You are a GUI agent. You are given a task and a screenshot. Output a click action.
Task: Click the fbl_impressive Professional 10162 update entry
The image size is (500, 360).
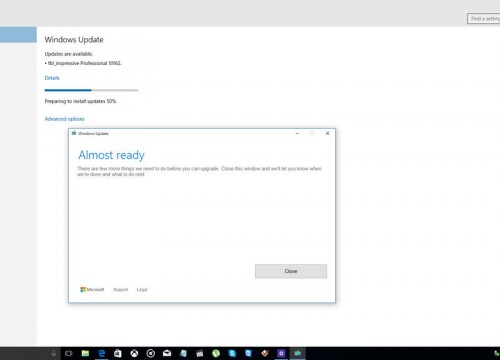[x=83, y=63]
